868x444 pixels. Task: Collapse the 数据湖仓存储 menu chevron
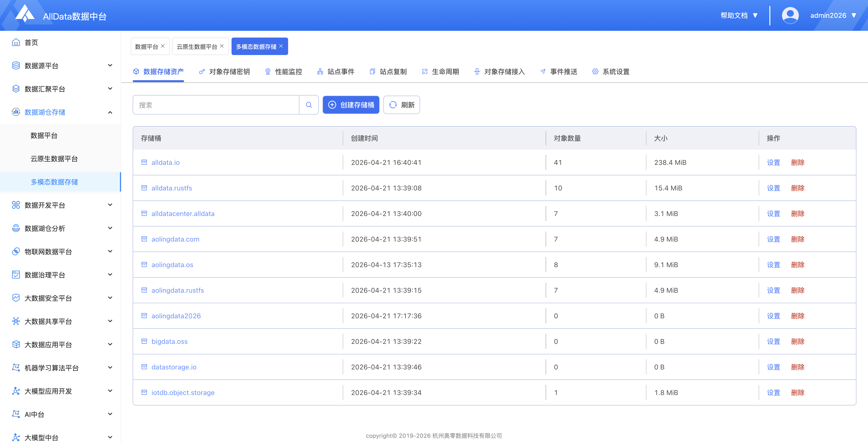click(110, 112)
